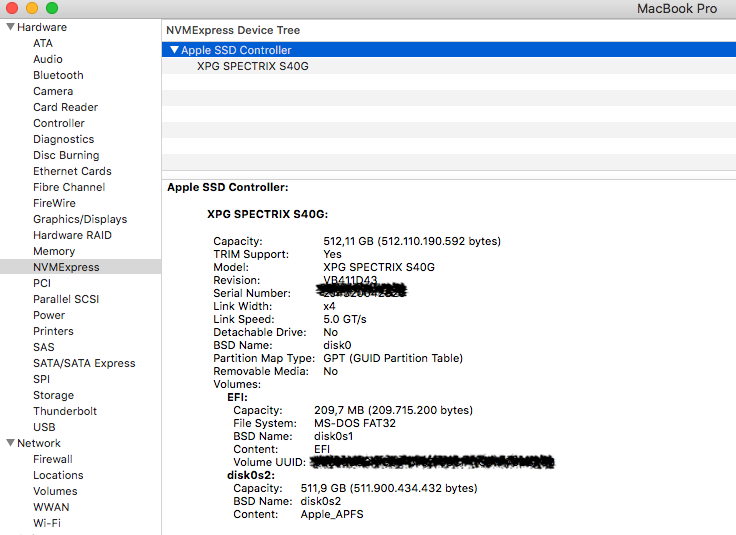Open Ethernet Cards category
Image resolution: width=736 pixels, height=535 pixels.
point(72,171)
